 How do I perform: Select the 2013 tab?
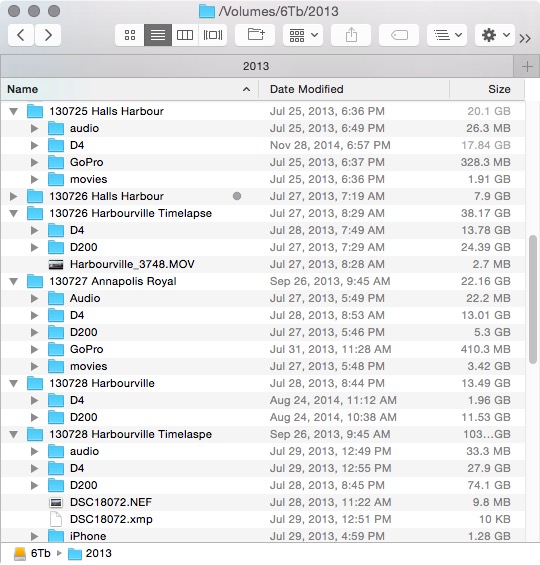tap(256, 66)
